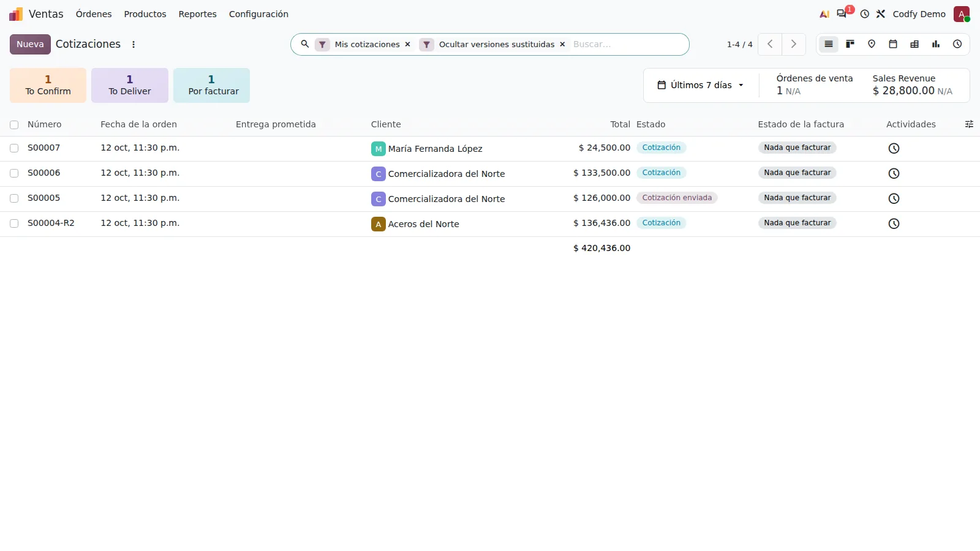Screen dimensions: 980x551
Task: Switch to graph view
Action: (936, 44)
